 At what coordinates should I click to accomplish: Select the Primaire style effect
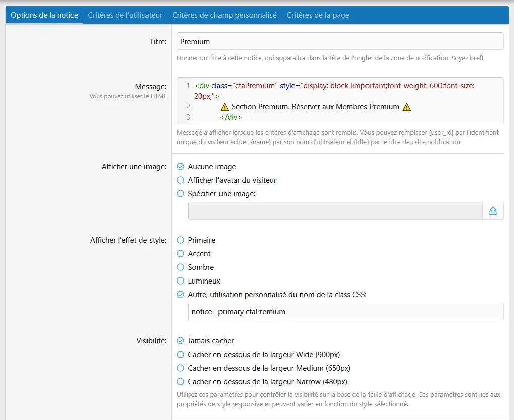pyautogui.click(x=181, y=240)
